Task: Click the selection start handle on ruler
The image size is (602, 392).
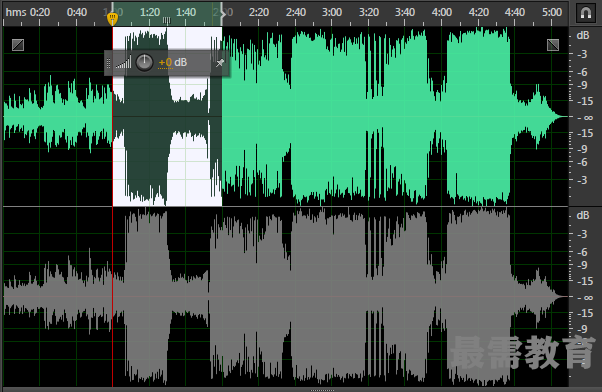Action: [x=112, y=8]
